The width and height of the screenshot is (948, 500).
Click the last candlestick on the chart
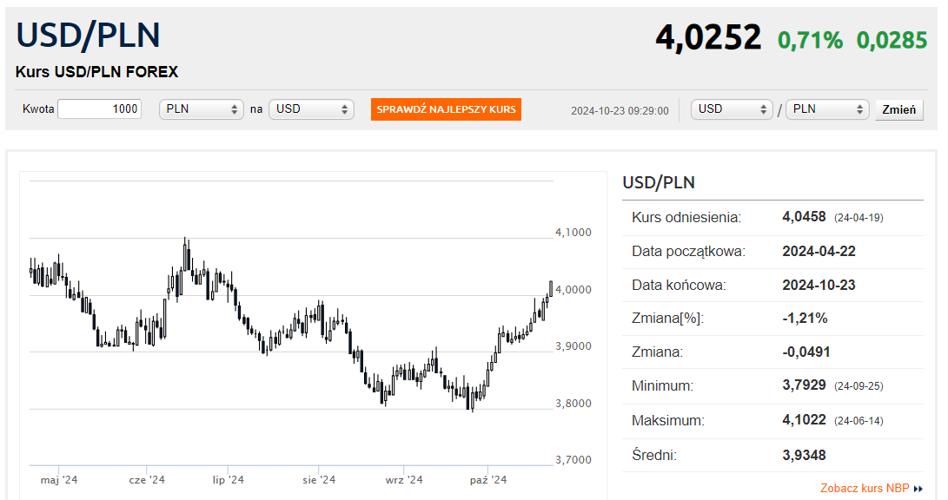pos(551,289)
